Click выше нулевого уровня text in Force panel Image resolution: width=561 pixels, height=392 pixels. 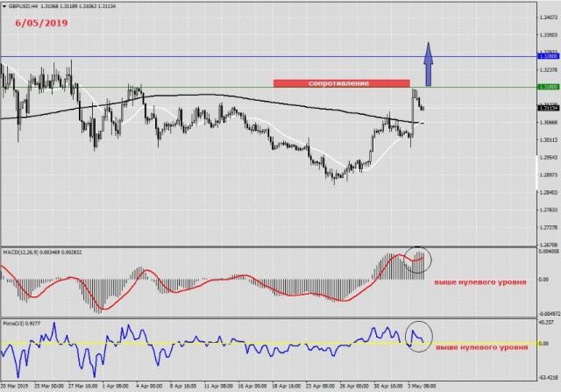481,347
